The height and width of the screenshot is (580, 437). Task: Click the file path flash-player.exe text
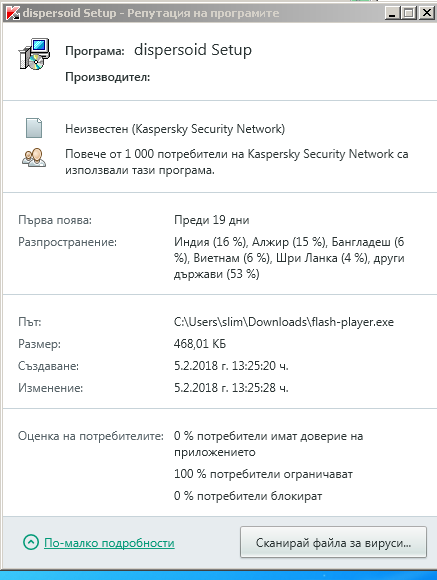click(x=284, y=322)
